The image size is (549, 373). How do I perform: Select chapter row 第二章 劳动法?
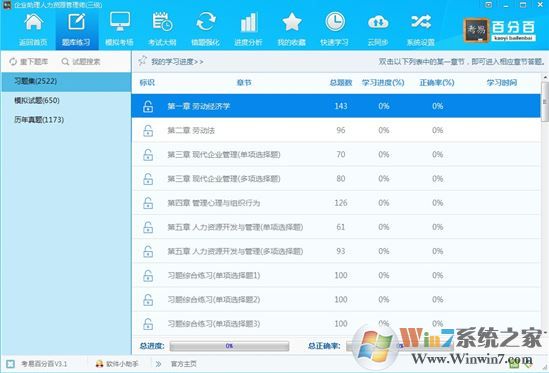point(336,130)
